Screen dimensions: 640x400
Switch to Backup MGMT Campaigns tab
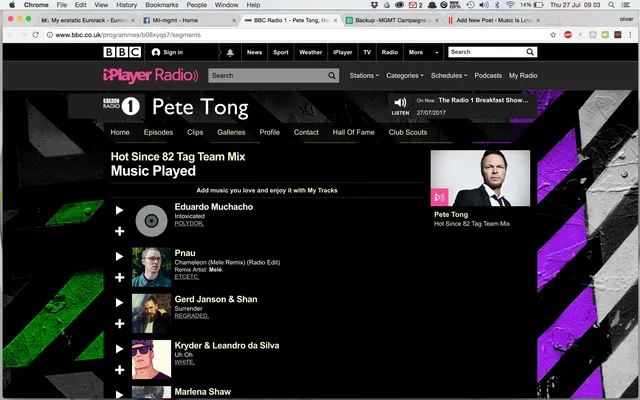392,20
